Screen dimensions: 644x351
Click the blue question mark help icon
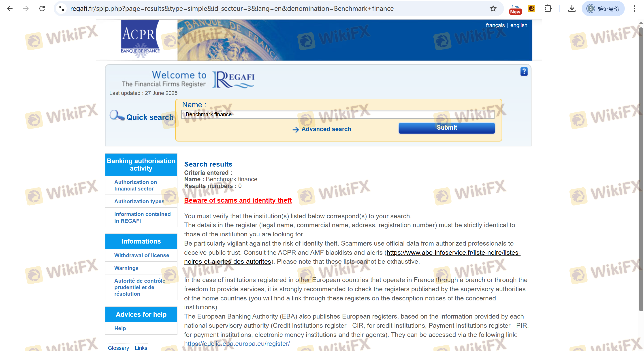(x=524, y=72)
